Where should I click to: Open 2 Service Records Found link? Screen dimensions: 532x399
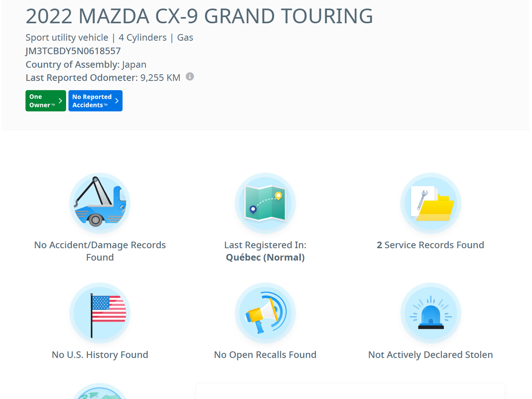click(431, 245)
